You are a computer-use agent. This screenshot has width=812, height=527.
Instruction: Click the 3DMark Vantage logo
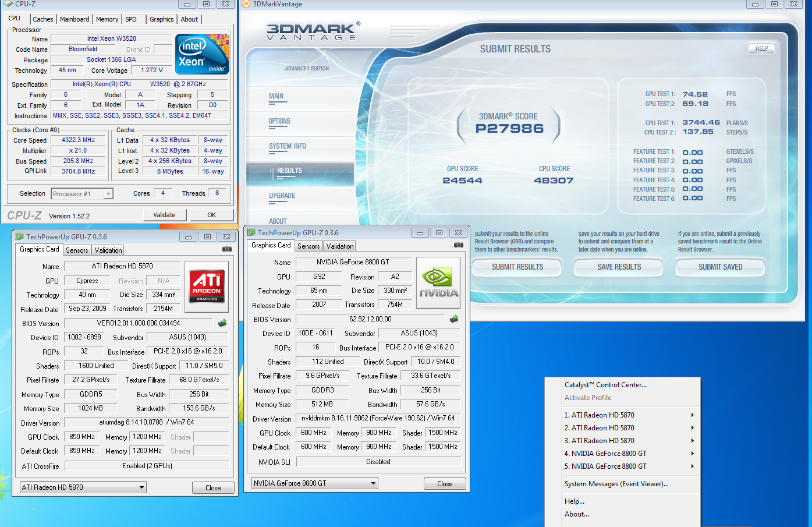(x=313, y=31)
